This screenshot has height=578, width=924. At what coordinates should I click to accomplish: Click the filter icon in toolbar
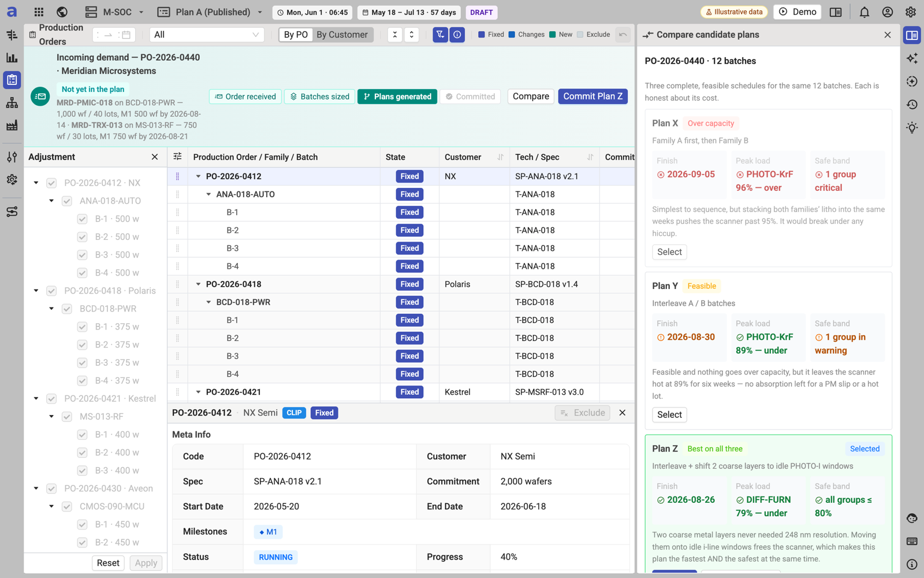click(x=440, y=35)
